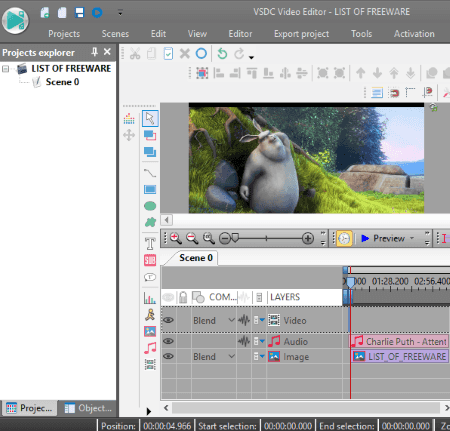
Task: Select the line drawing tool
Action: (150, 173)
